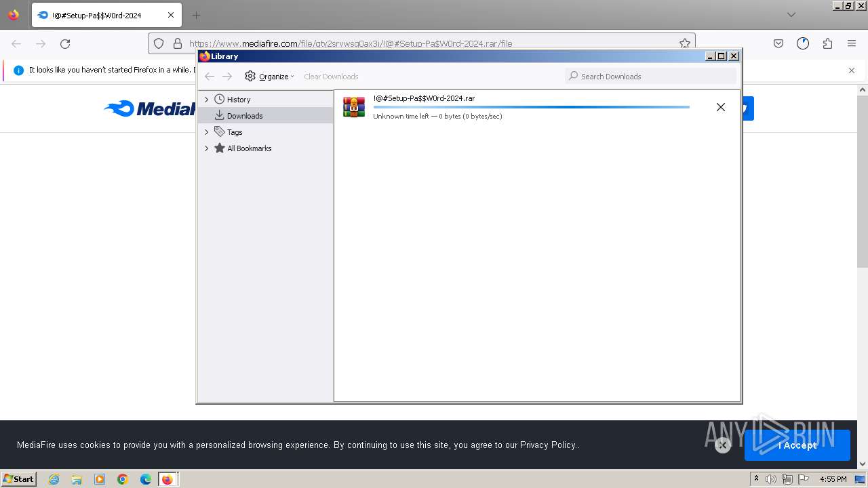Expand the All Bookmarks tree node

[x=207, y=148]
